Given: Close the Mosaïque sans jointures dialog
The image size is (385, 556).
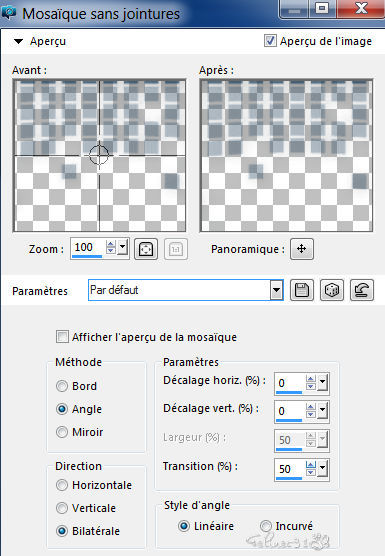Looking at the screenshot, I should click(x=361, y=9).
